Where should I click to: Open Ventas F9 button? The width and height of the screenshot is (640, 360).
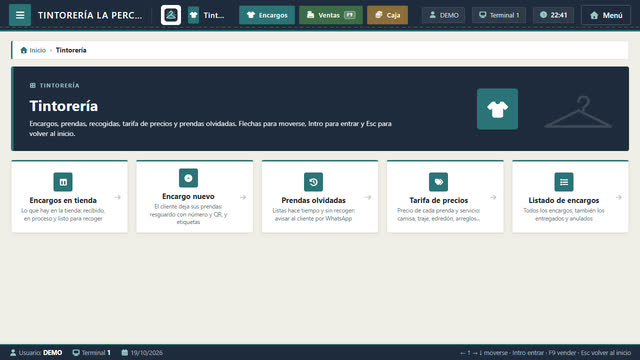coord(331,15)
